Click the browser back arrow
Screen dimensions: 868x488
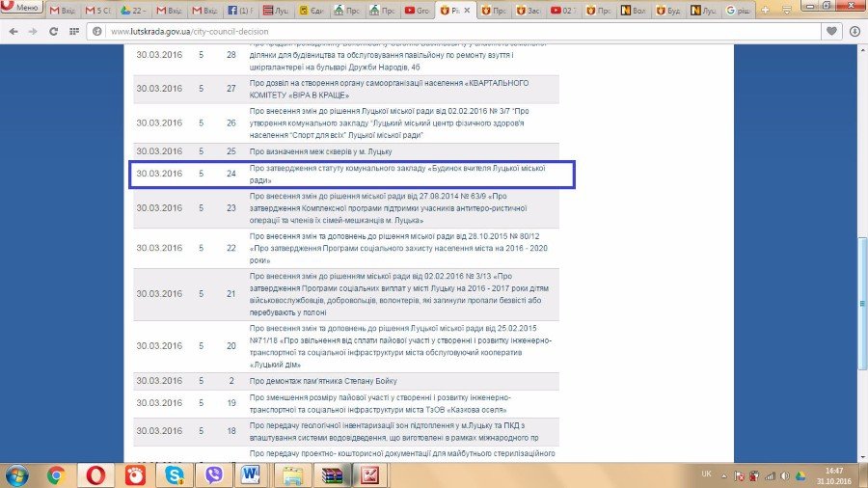(x=12, y=31)
